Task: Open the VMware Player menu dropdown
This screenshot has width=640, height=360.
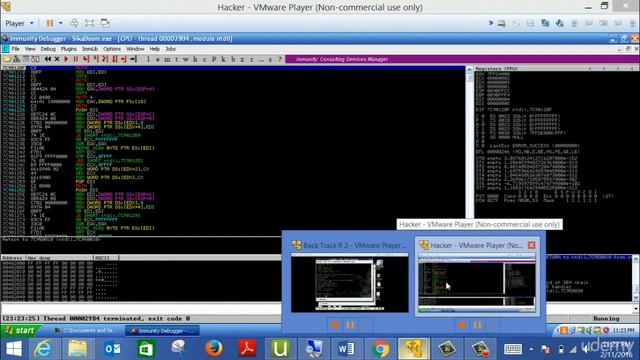Action: click(19, 23)
